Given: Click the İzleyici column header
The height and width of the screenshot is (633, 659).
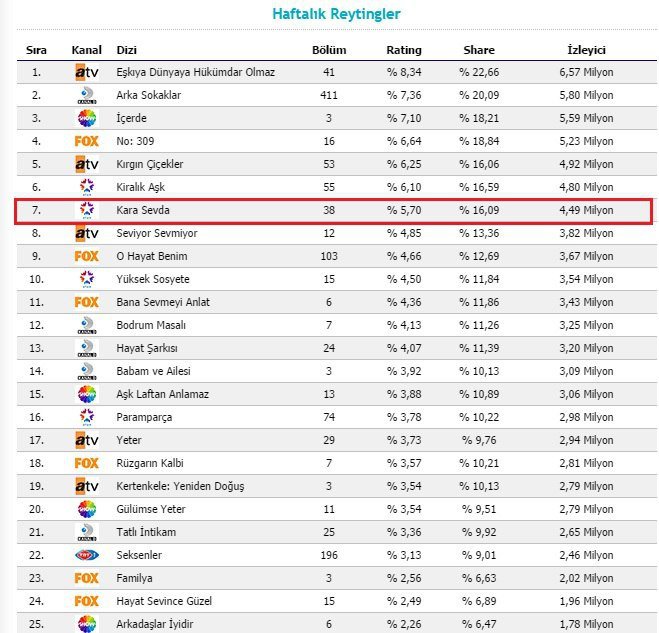Looking at the screenshot, I should (x=586, y=50).
